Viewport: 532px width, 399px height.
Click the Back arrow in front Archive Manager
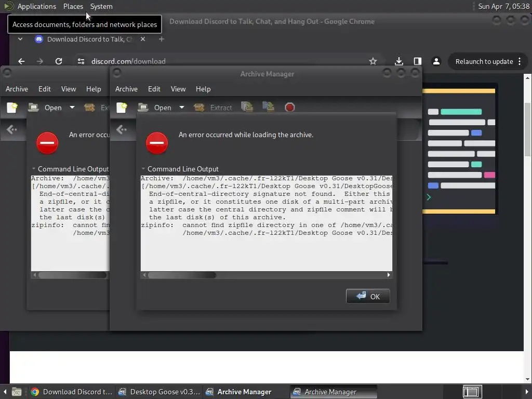(121, 129)
